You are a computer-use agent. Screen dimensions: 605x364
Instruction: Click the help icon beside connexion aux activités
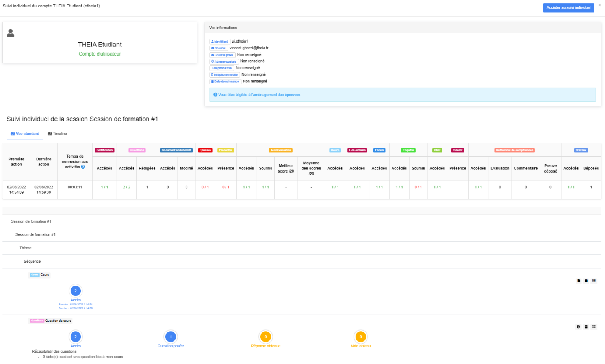83,167
